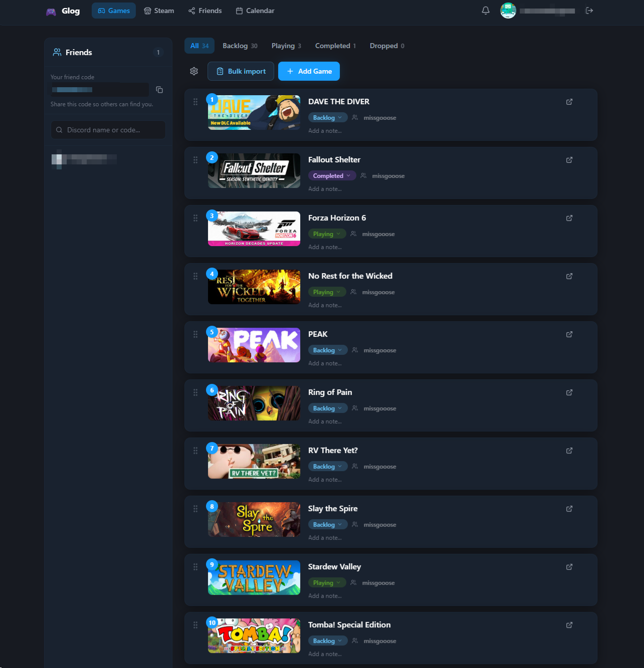Open Slay the Spire external link icon
This screenshot has width=644, height=668.
tap(569, 509)
